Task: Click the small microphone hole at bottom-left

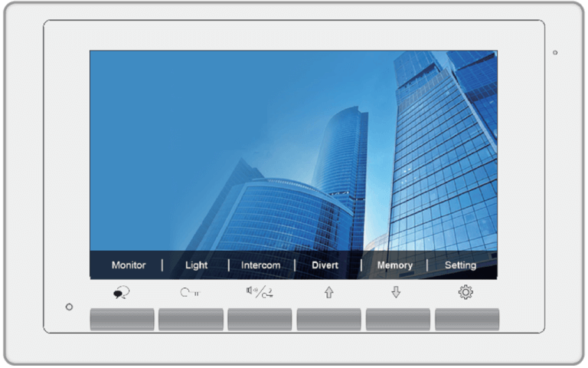Action: 69,307
